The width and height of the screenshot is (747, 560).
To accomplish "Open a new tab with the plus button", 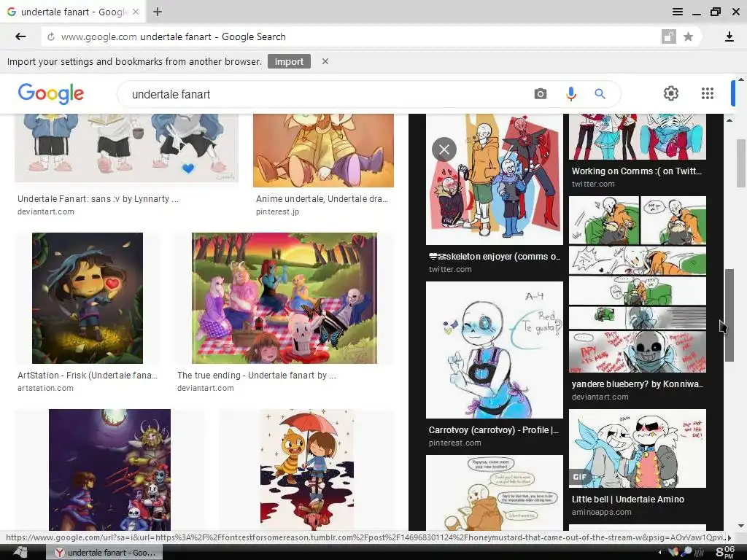I will pyautogui.click(x=158, y=12).
